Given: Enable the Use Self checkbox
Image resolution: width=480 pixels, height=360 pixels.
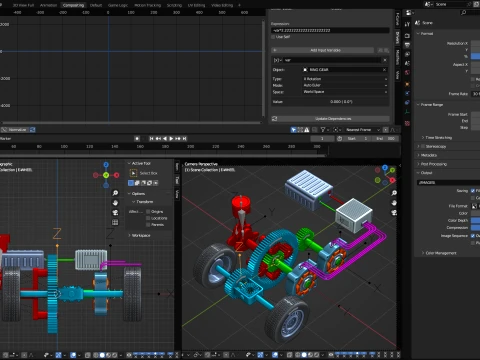Looking at the screenshot, I should pyautogui.click(x=273, y=37).
